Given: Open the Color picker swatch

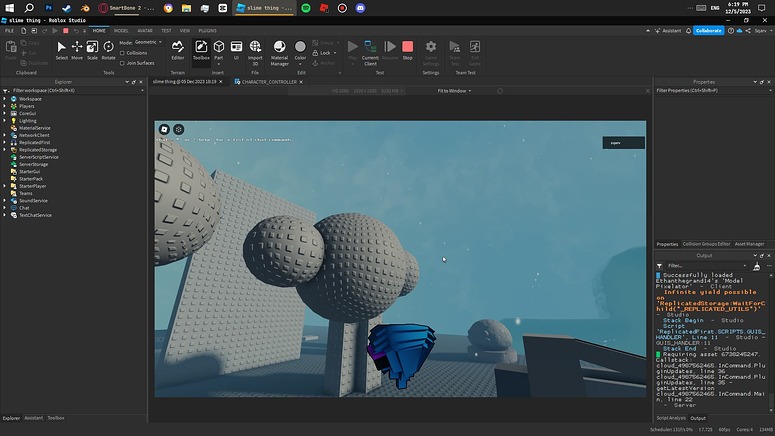Looking at the screenshot, I should click(x=300, y=47).
